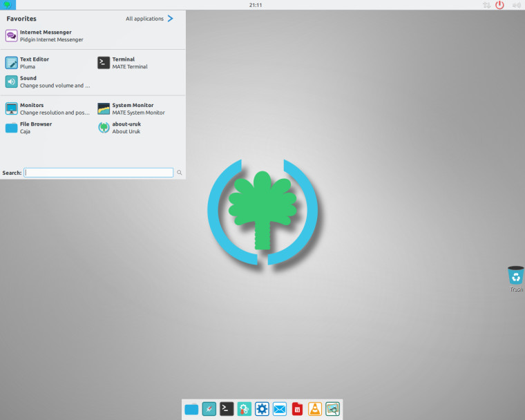Launch MATE Terminal from the Favorites menu
The height and width of the screenshot is (420, 525).
pos(122,63)
